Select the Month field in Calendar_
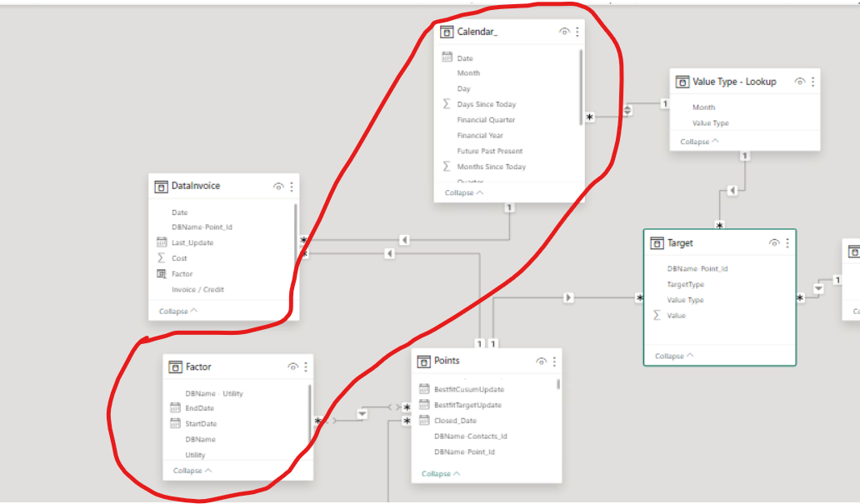Screen dimensions: 860x504 (x=468, y=73)
